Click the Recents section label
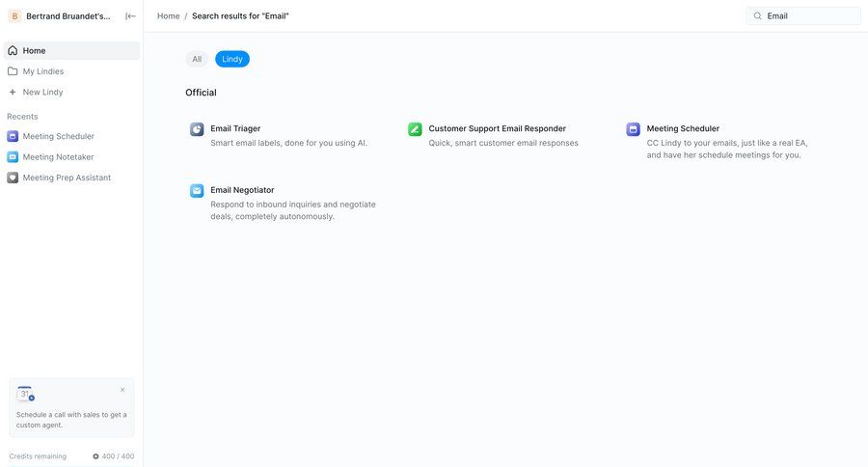 coord(22,117)
